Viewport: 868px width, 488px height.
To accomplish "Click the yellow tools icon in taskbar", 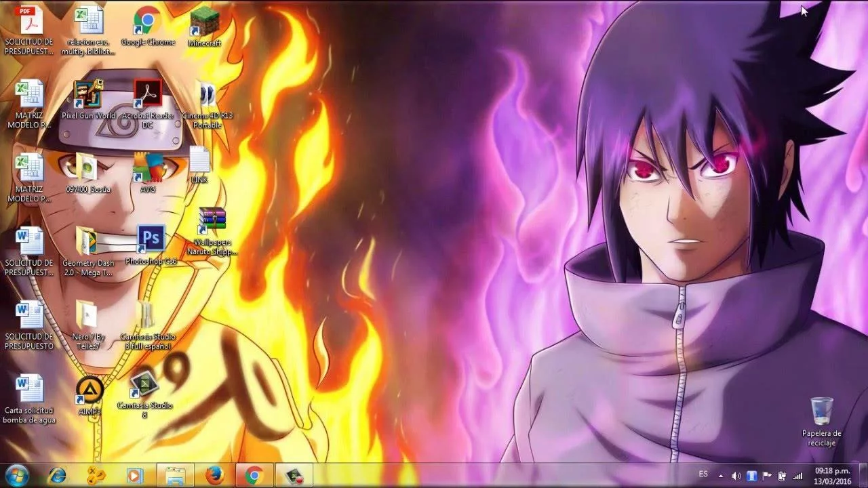I will pyautogui.click(x=96, y=476).
